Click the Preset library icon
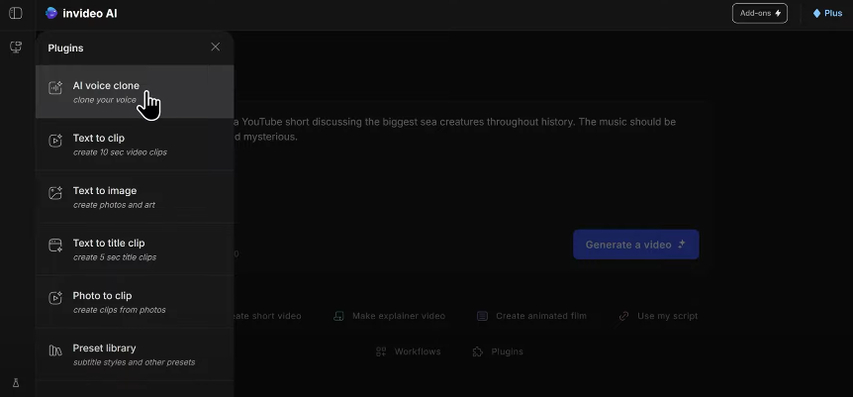The height and width of the screenshot is (397, 853). click(55, 350)
